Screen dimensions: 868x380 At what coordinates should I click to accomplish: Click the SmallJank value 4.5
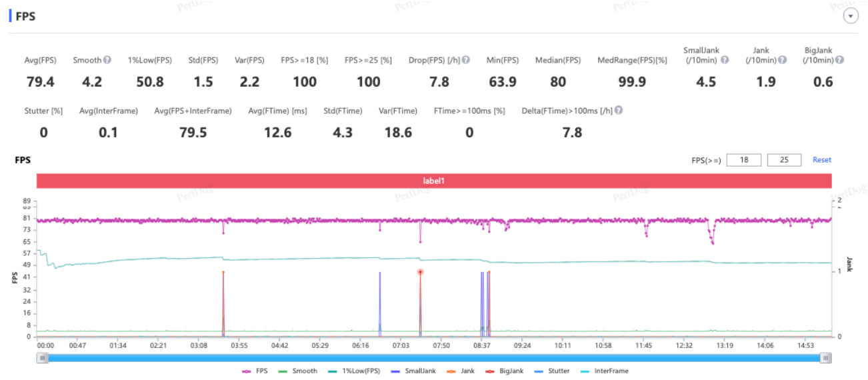706,82
